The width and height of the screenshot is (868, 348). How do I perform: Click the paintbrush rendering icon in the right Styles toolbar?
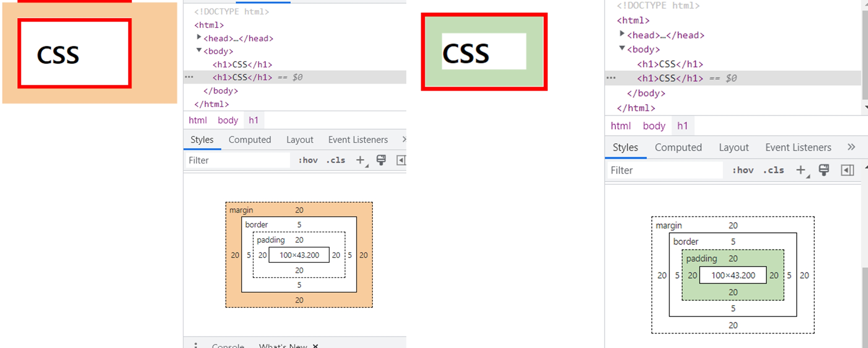(824, 170)
